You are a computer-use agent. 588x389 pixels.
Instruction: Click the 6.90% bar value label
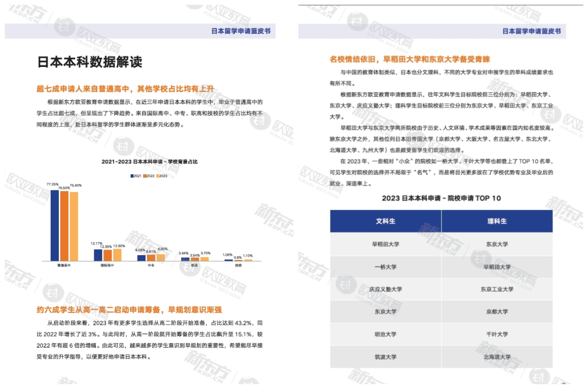pos(162,249)
